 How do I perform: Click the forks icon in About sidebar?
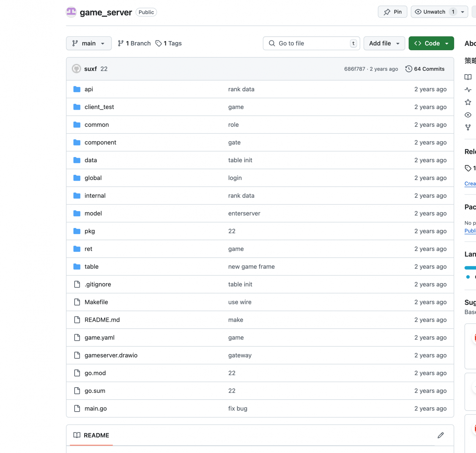[468, 127]
